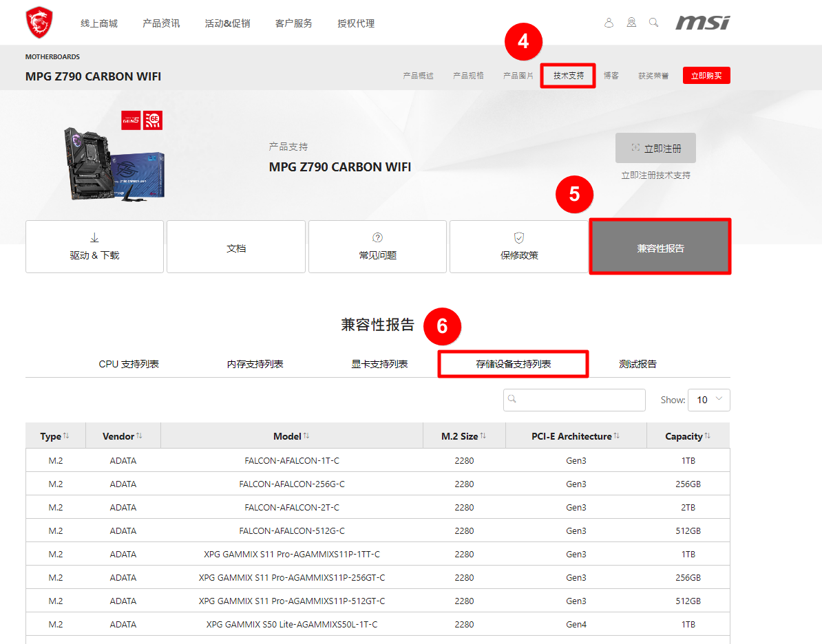Image resolution: width=822 pixels, height=644 pixels.
Task: Sort table by Type column arrows
Action: pyautogui.click(x=66, y=436)
